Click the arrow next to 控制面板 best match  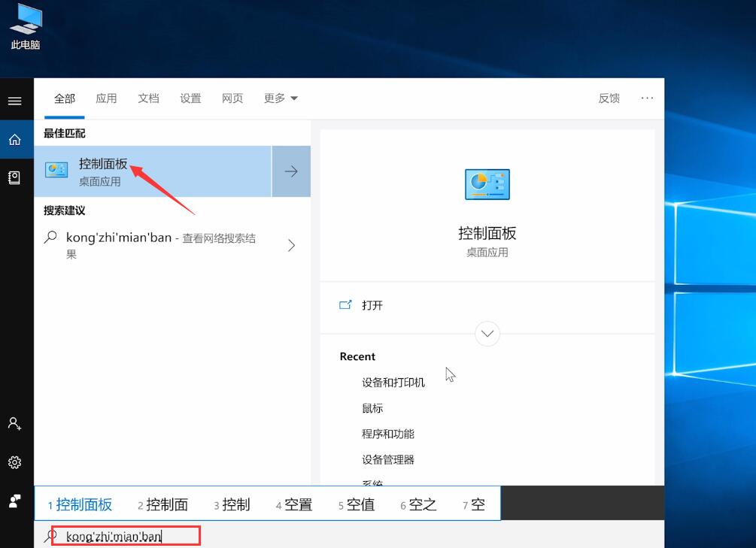pos(291,171)
